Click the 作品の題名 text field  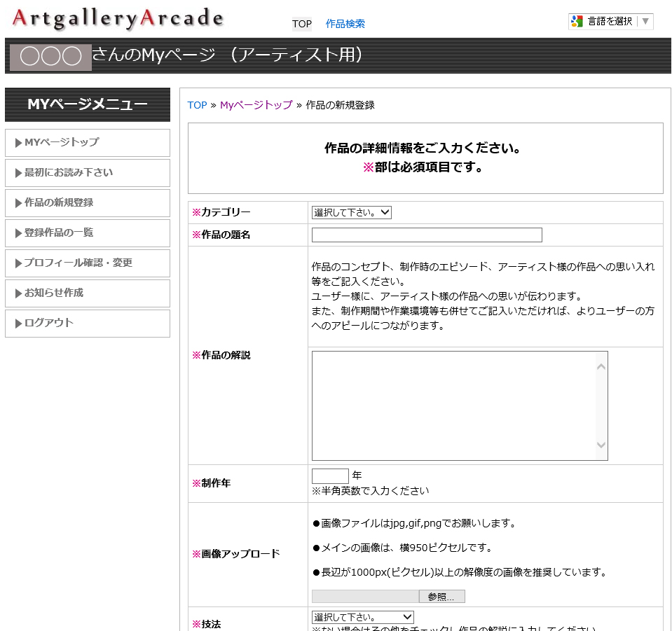point(426,235)
